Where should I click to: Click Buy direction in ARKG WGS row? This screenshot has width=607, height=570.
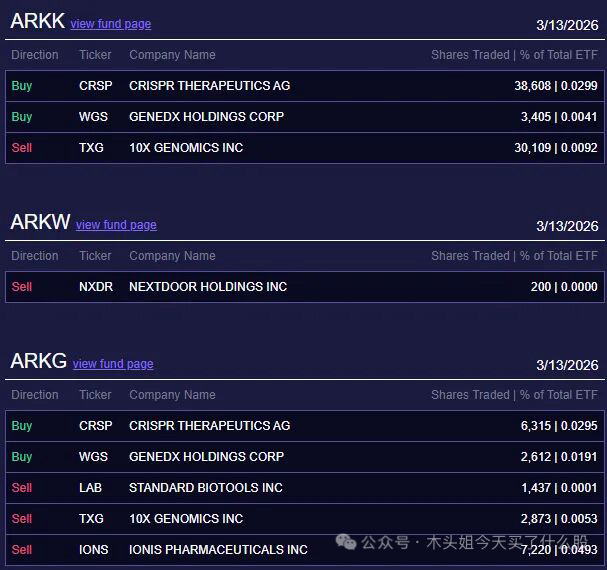[x=22, y=457]
